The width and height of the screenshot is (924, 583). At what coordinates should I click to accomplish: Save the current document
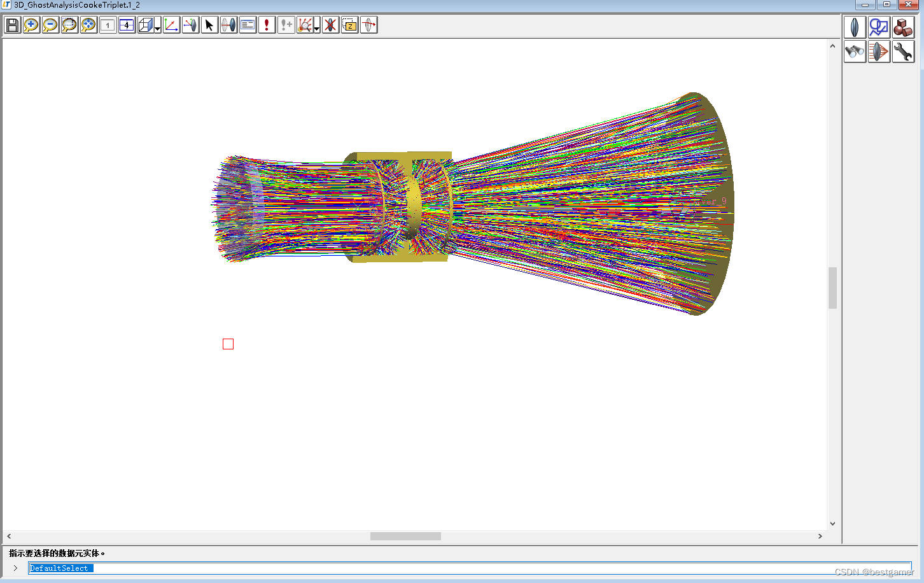11,25
